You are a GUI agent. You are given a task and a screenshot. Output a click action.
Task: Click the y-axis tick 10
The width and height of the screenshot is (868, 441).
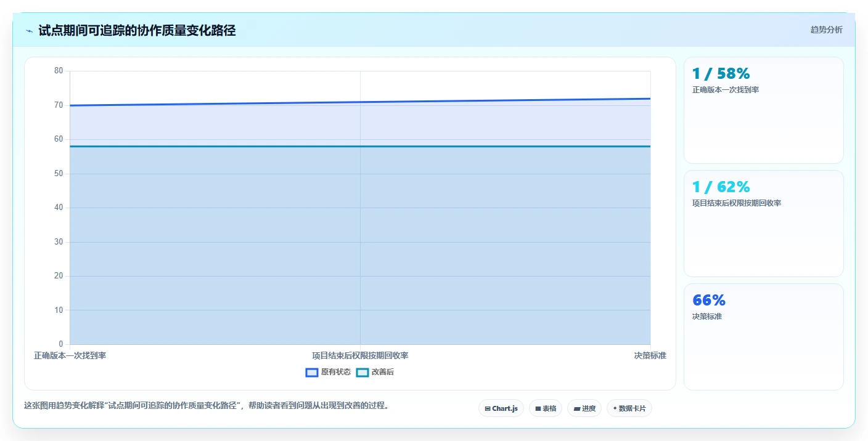pyautogui.click(x=59, y=310)
